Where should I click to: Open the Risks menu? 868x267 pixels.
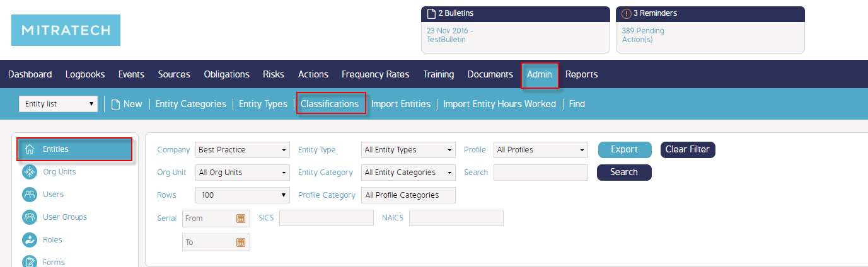point(274,74)
